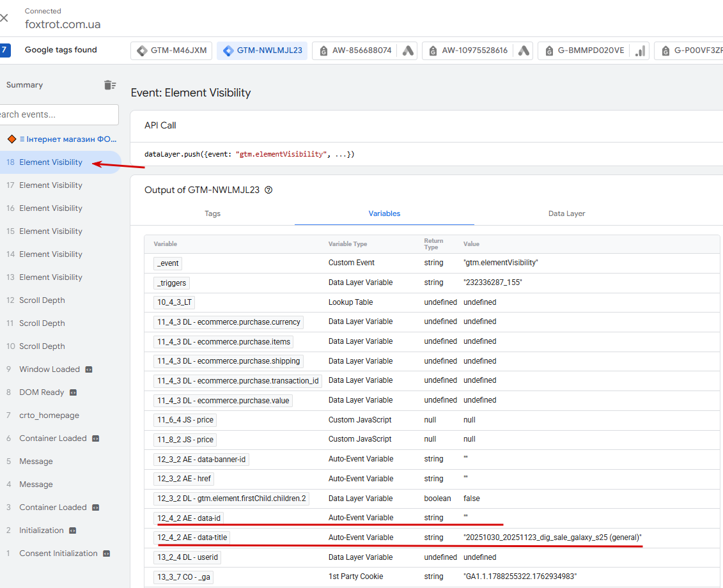Click the Google Ads icon on AW-856688074 chip

[x=408, y=50]
